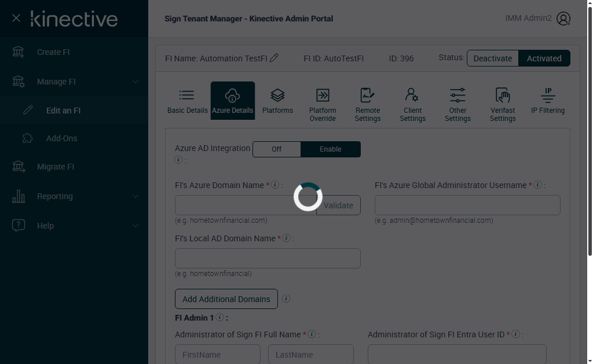This screenshot has height=364, width=593.
Task: Set Azure AD Integration to Enable
Action: [331, 149]
